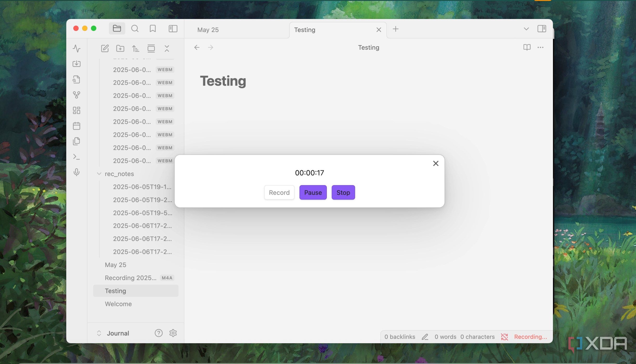
Task: Open the file explorer folder icon
Action: coord(117,28)
